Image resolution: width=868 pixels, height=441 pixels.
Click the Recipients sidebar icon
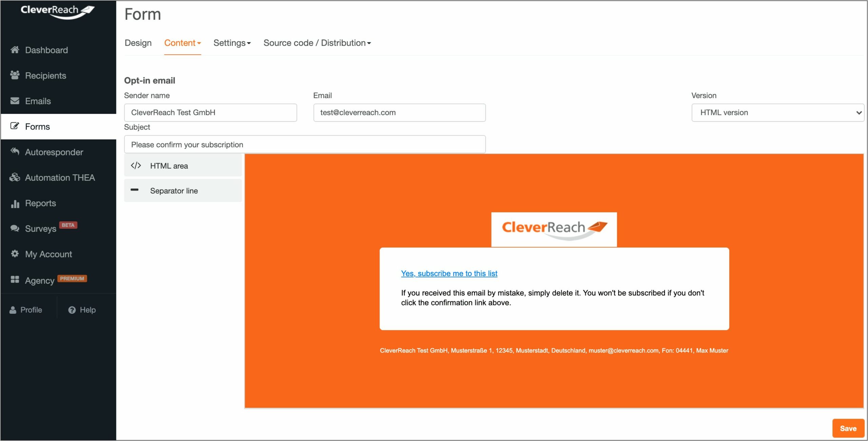click(15, 75)
